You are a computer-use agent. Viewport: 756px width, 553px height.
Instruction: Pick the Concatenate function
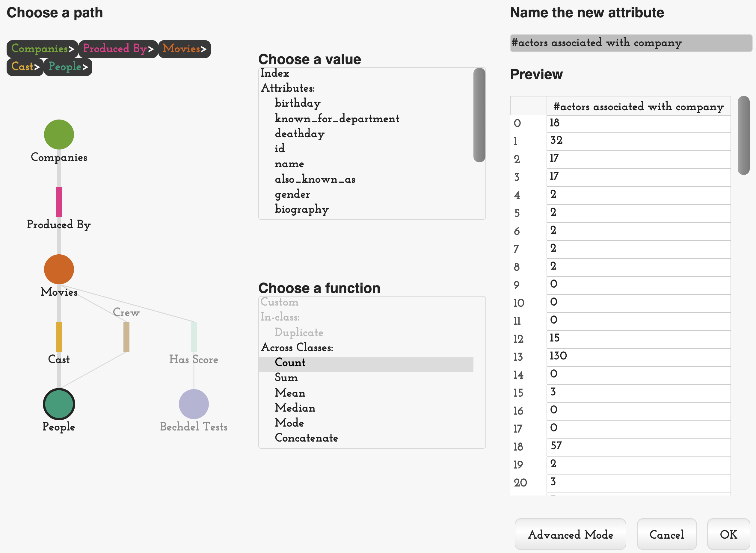click(306, 438)
